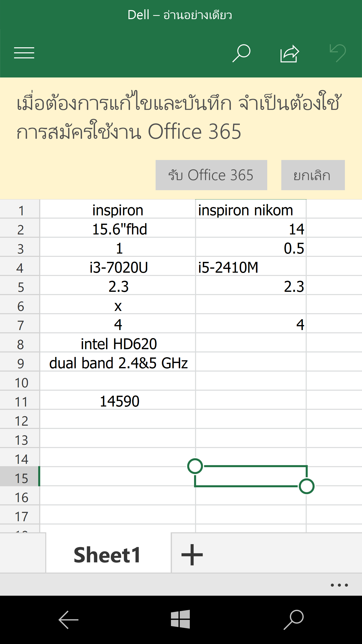Select row header 12
The image size is (362, 644).
coord(20,419)
